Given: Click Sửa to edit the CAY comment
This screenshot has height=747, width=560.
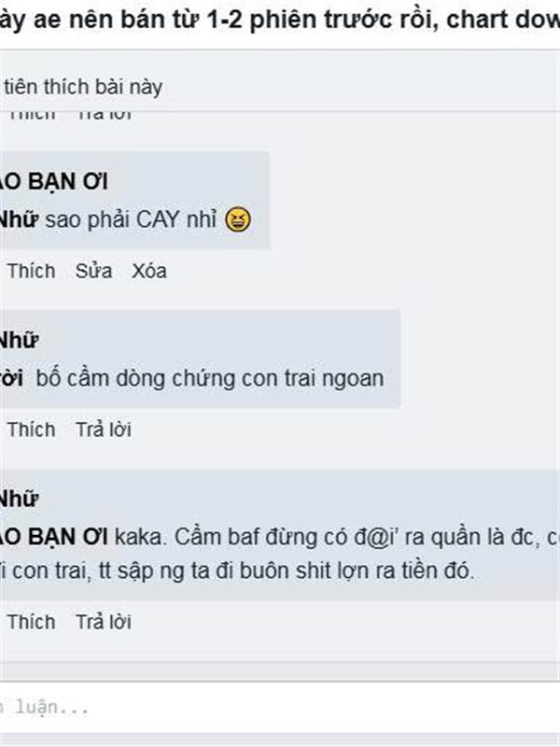Looking at the screenshot, I should pos(94,271).
